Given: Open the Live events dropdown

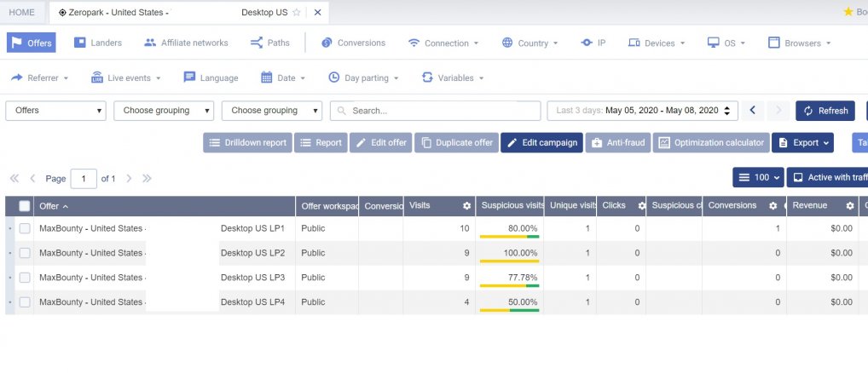Looking at the screenshot, I should coord(125,77).
